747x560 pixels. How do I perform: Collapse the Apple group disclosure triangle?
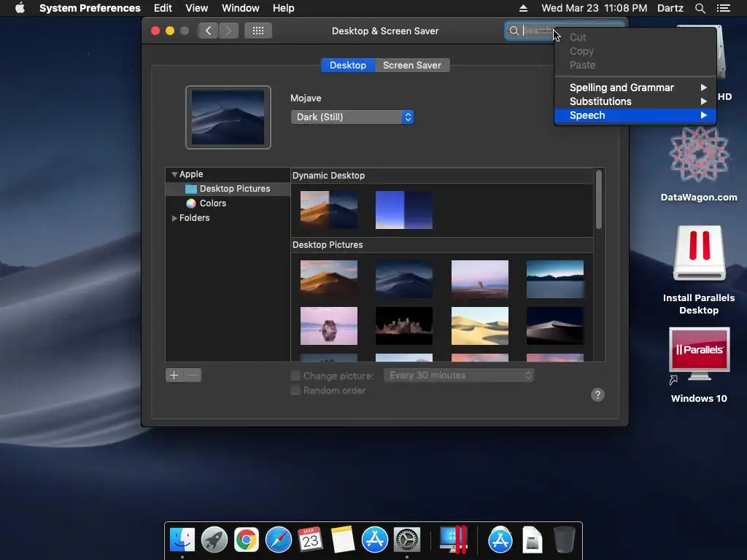[x=174, y=174]
